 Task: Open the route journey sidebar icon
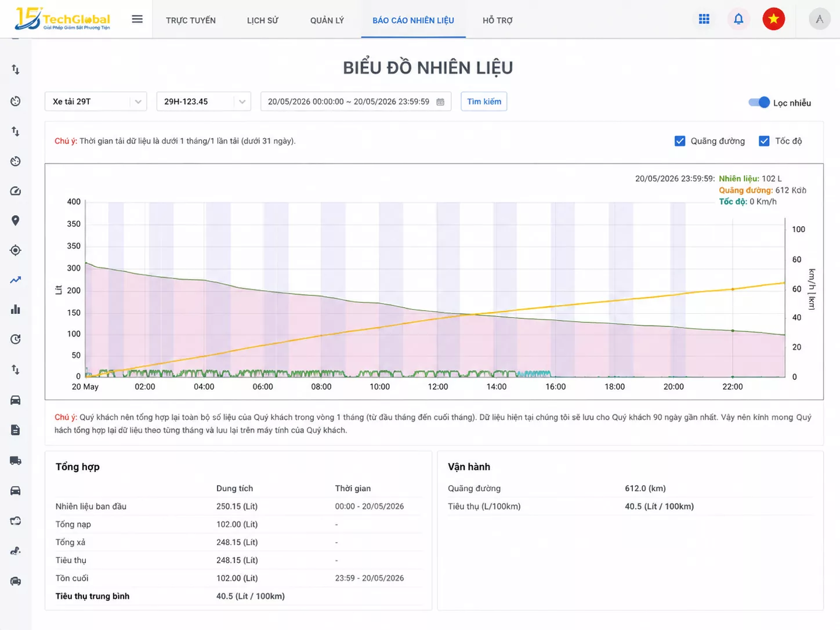(x=16, y=551)
